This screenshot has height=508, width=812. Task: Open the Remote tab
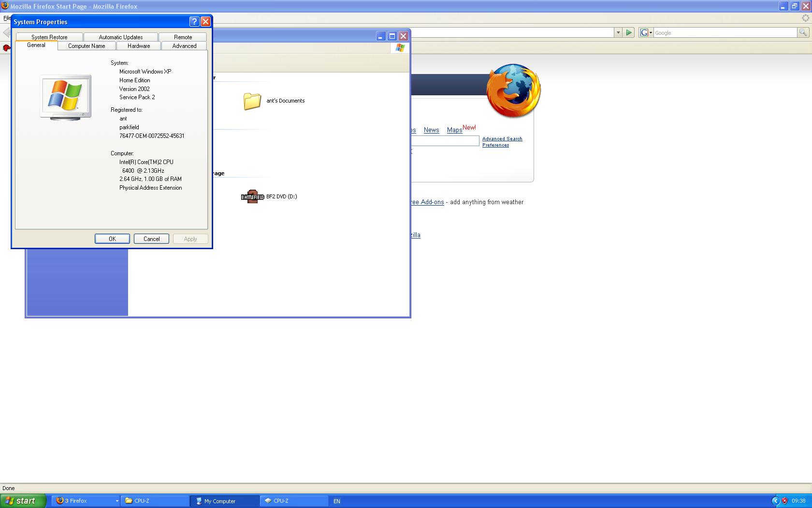click(x=183, y=37)
